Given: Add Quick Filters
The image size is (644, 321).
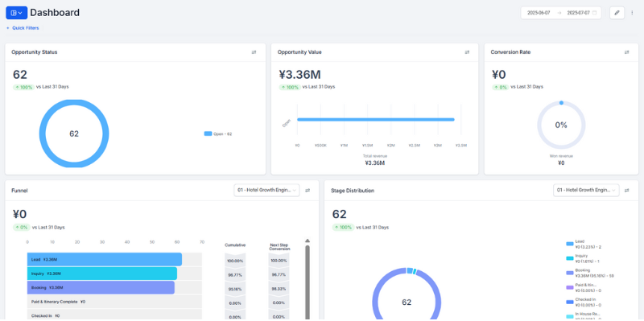Looking at the screenshot, I should click(x=23, y=28).
